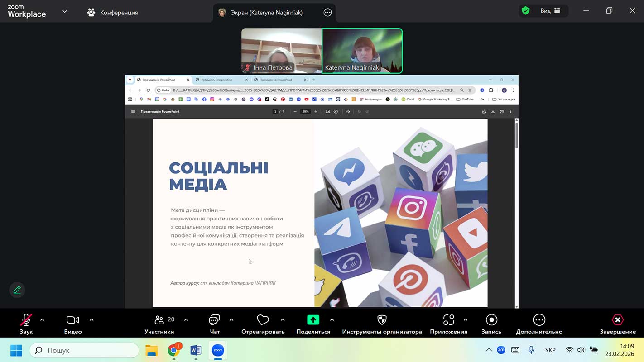Expand video options arrow next to Видео

pyautogui.click(x=91, y=320)
